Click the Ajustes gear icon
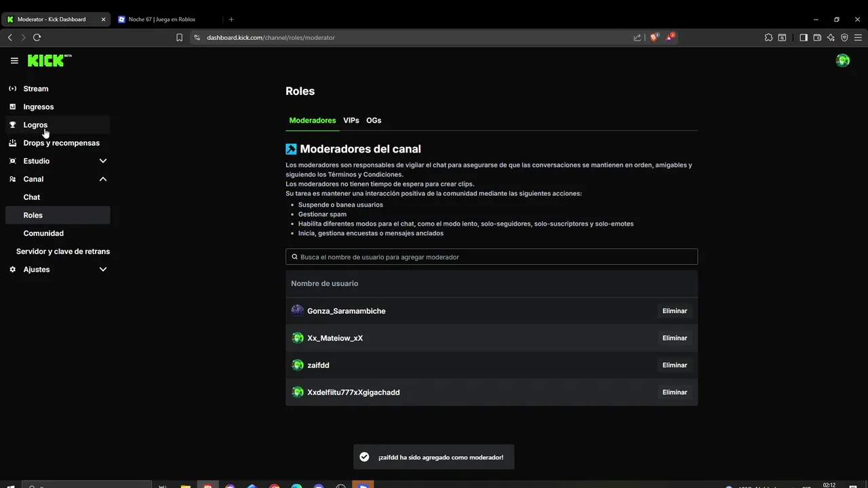868x488 pixels. pos(12,269)
